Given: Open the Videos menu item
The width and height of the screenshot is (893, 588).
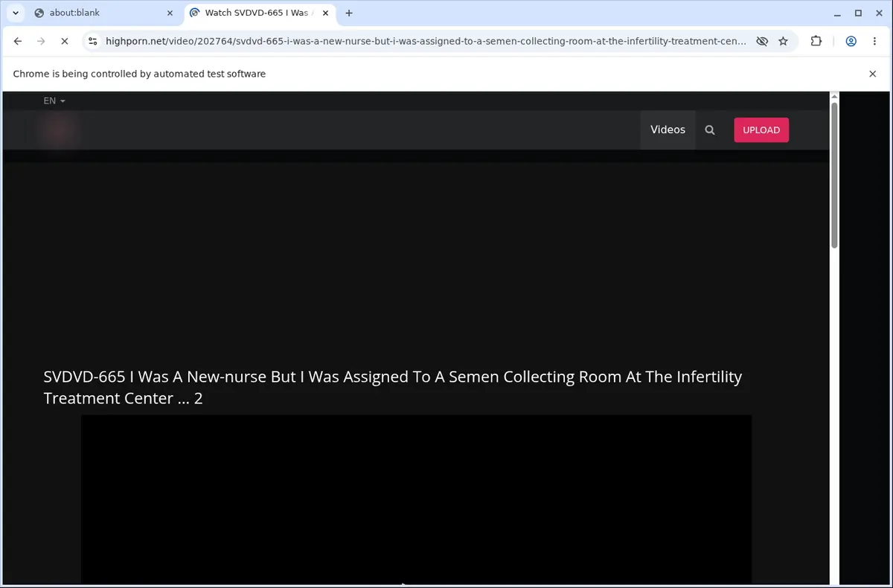Looking at the screenshot, I should pos(668,130).
